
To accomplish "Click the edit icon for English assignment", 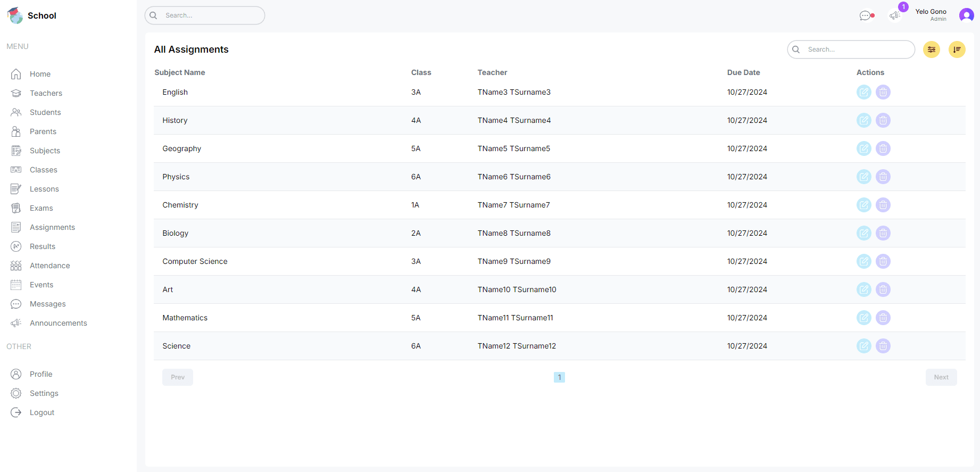I will (x=863, y=92).
